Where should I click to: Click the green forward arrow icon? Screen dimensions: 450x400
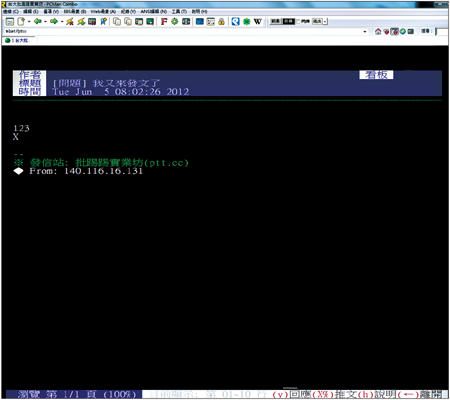(54, 21)
